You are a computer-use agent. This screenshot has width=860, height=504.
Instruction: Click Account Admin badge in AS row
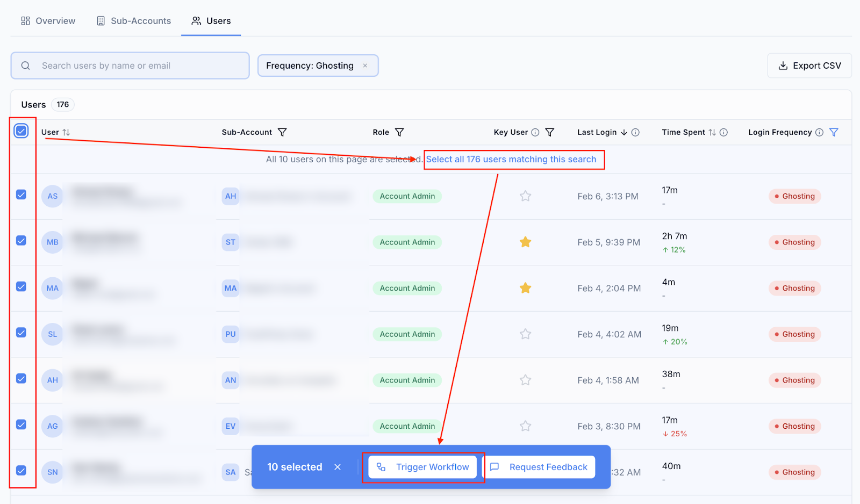pos(407,196)
